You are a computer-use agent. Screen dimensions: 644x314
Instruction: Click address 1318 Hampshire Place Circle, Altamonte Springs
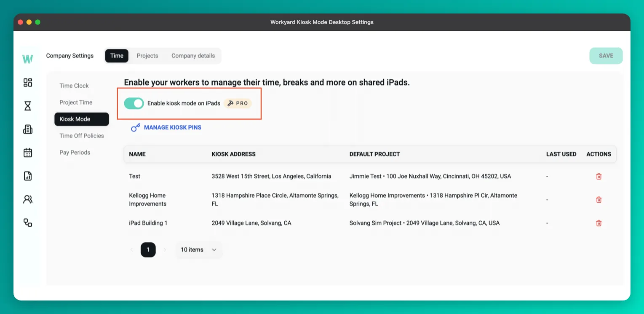pyautogui.click(x=275, y=200)
